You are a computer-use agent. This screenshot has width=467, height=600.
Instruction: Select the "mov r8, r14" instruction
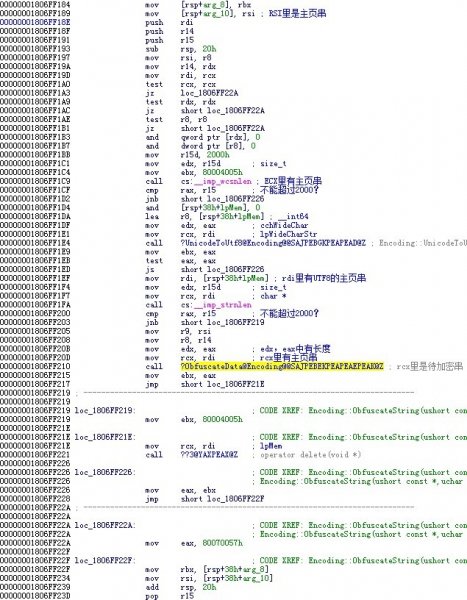(x=178, y=340)
